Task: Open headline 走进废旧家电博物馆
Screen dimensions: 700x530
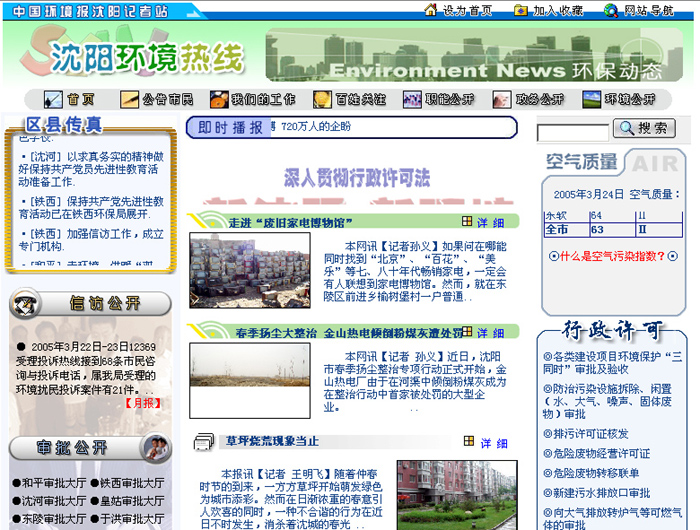Action: click(291, 222)
